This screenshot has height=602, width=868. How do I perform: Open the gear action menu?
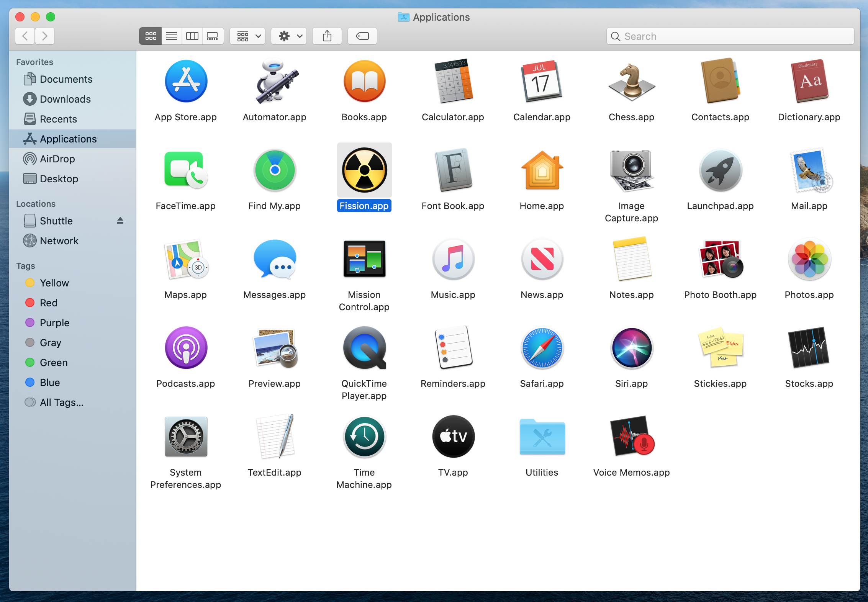click(289, 36)
